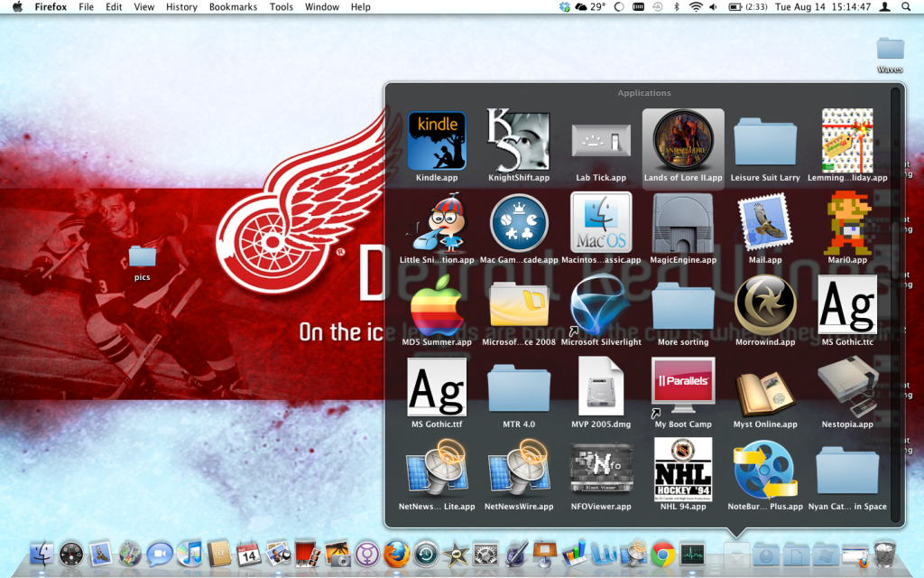Launch NetNewsWire.app in the stack
The image size is (924, 578).
click(x=519, y=470)
